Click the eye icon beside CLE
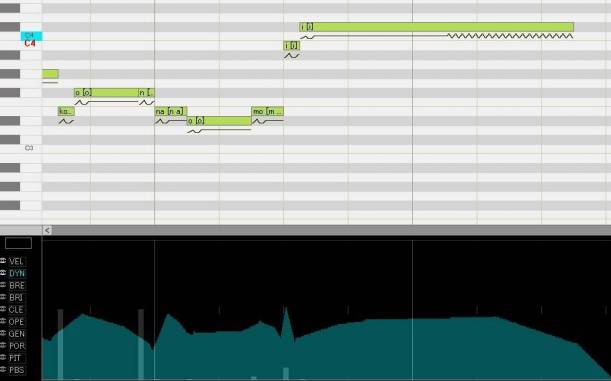The height and width of the screenshot is (381, 611). pos(3,309)
